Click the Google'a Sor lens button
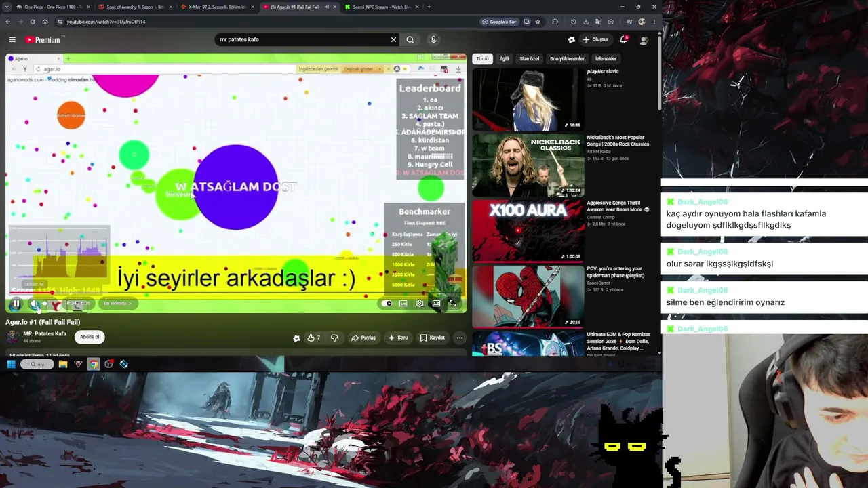This screenshot has height=488, width=868. tap(499, 22)
